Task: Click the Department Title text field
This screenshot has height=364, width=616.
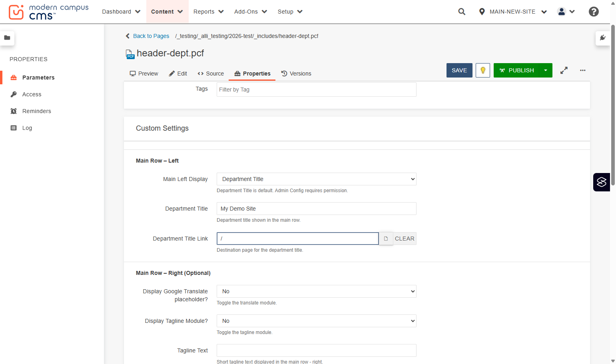Action: [x=317, y=209]
